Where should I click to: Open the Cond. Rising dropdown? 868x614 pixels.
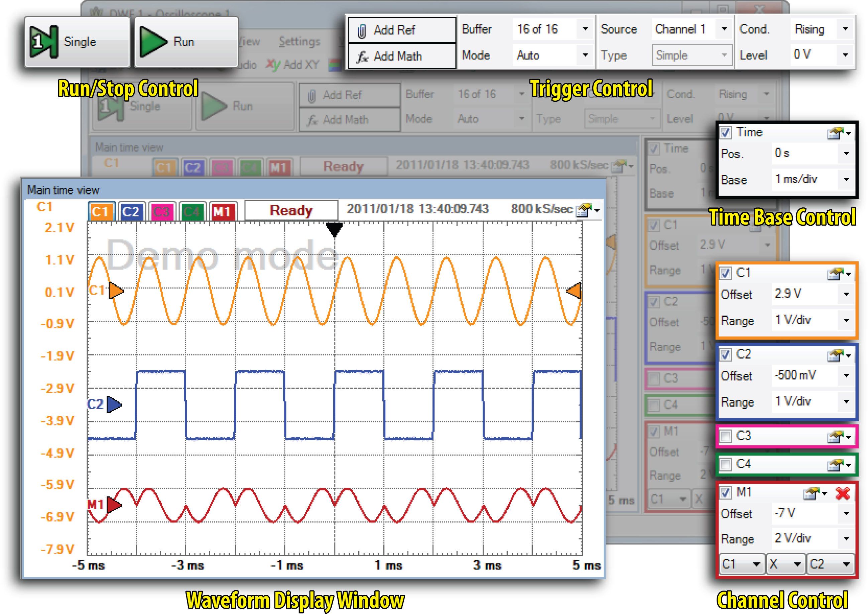pyautogui.click(x=845, y=29)
